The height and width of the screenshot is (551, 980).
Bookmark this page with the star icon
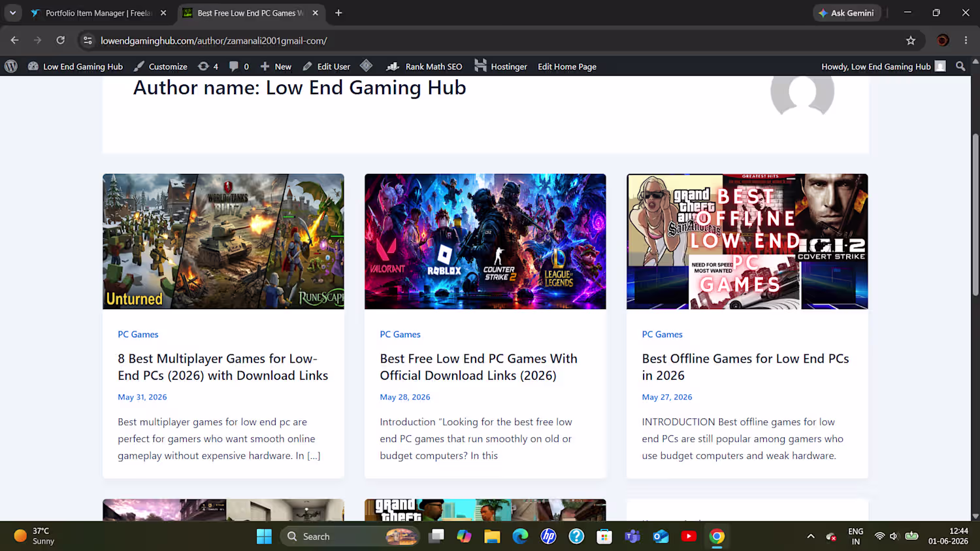pos(911,41)
